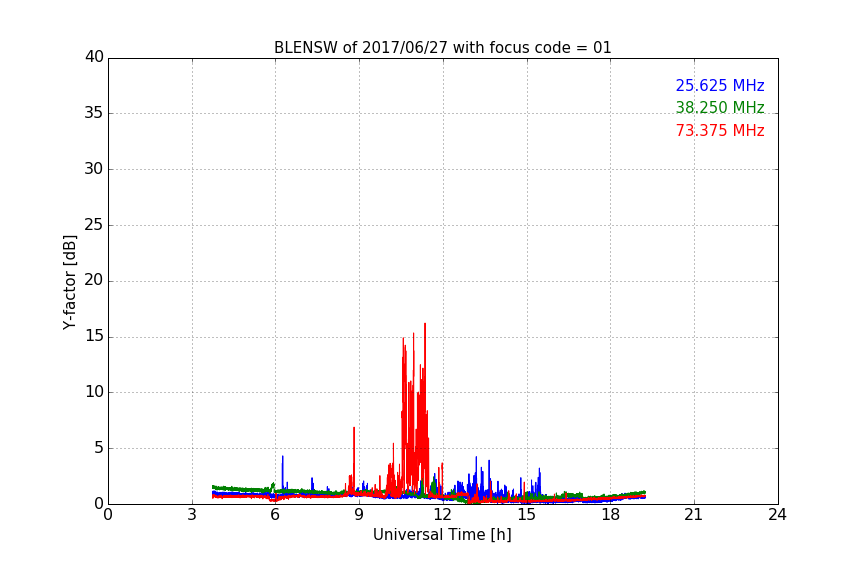
Task: Click the plot title 'BLENSW of 2017/06/27 with focus code = 01'
Action: coord(442,48)
